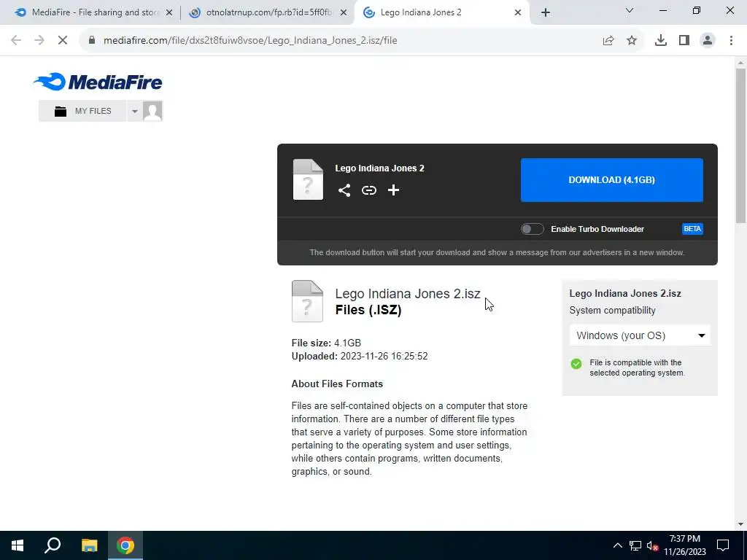The image size is (747, 560).
Task: Open the tab search chevron
Action: (630, 10)
